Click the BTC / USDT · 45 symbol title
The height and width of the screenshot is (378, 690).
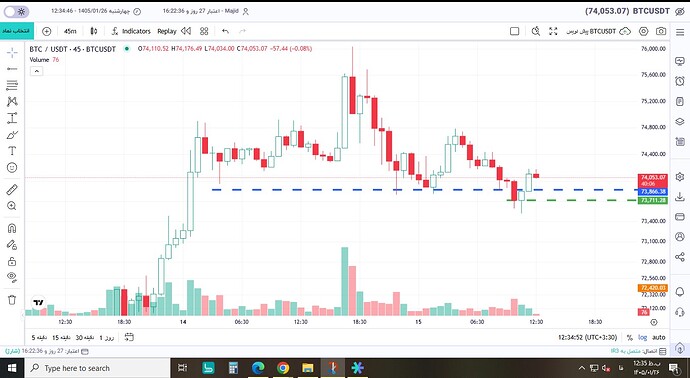tap(73, 49)
